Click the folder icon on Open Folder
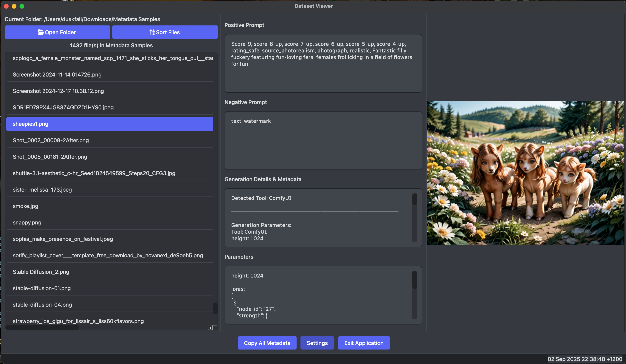 coord(41,32)
